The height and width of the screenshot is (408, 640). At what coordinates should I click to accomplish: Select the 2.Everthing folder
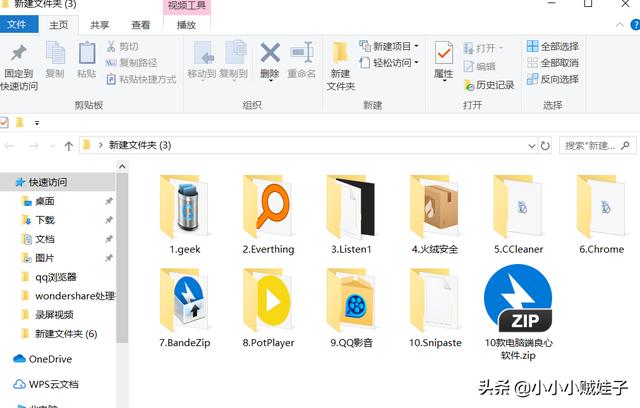point(268,215)
